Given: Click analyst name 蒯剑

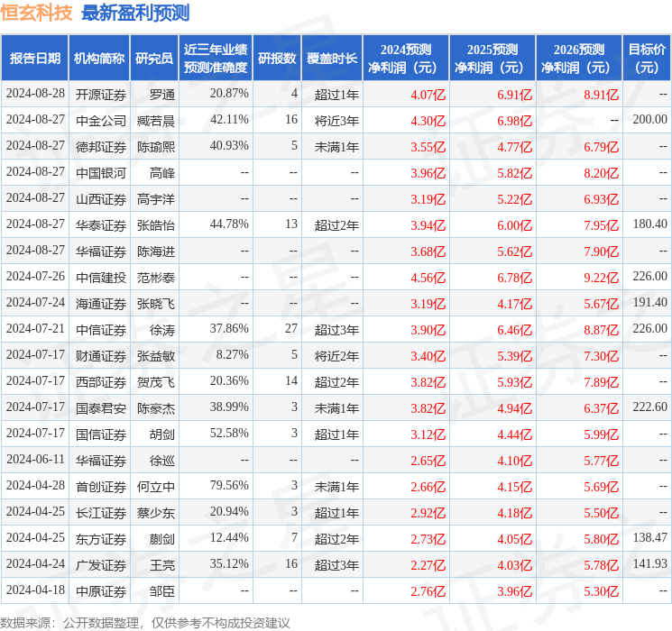Looking at the screenshot, I should click(162, 538).
